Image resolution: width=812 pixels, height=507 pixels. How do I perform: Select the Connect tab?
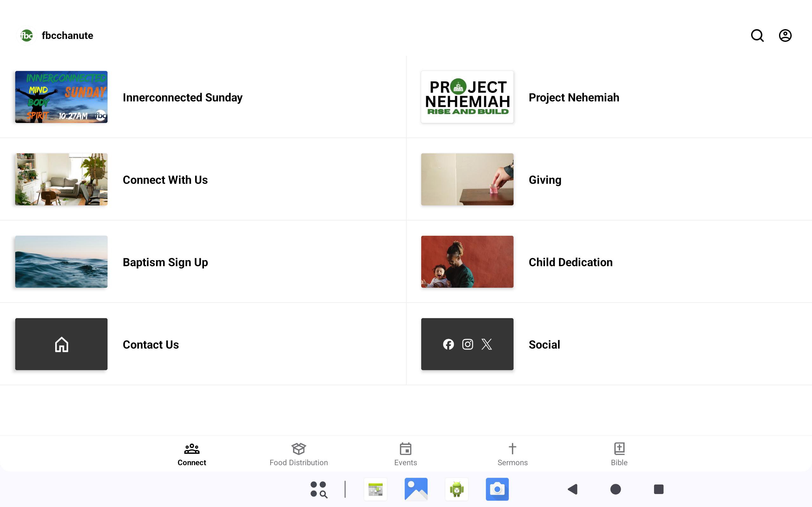coord(192,454)
